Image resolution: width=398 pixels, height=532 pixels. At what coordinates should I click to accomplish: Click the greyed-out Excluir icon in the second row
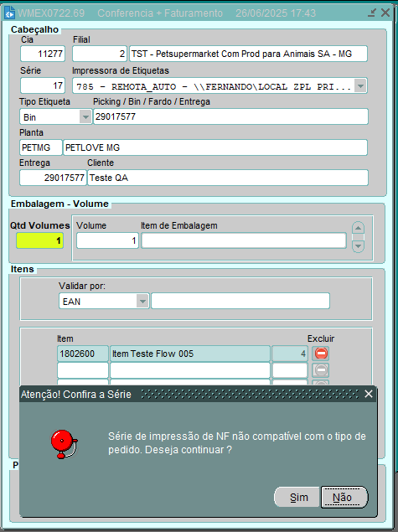[x=321, y=369]
